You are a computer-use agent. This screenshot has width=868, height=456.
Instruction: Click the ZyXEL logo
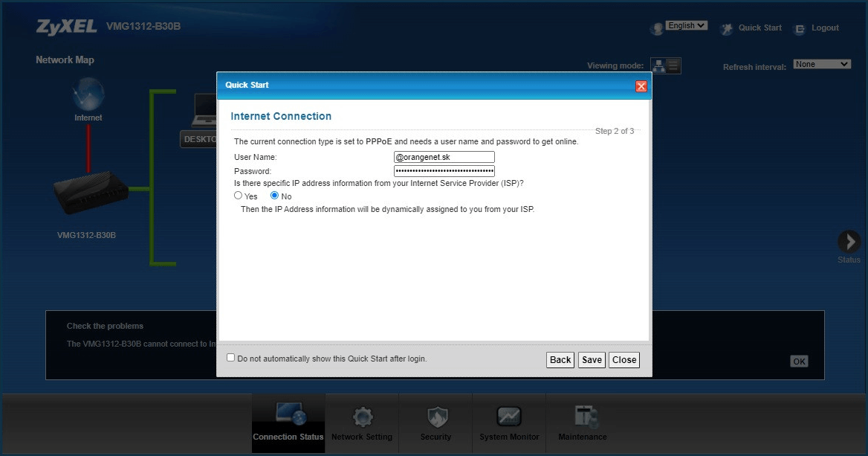(x=66, y=27)
